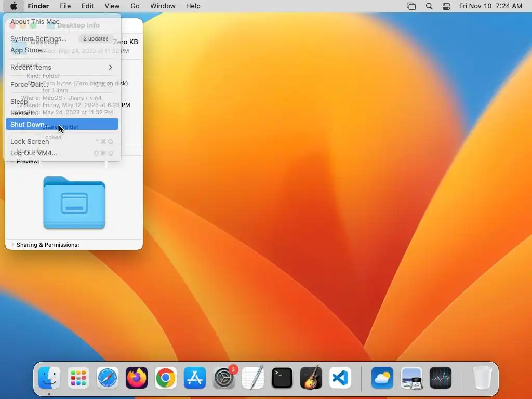Image resolution: width=532 pixels, height=399 pixels.
Task: Select Log Out VM4 menu item
Action: [x=62, y=153]
